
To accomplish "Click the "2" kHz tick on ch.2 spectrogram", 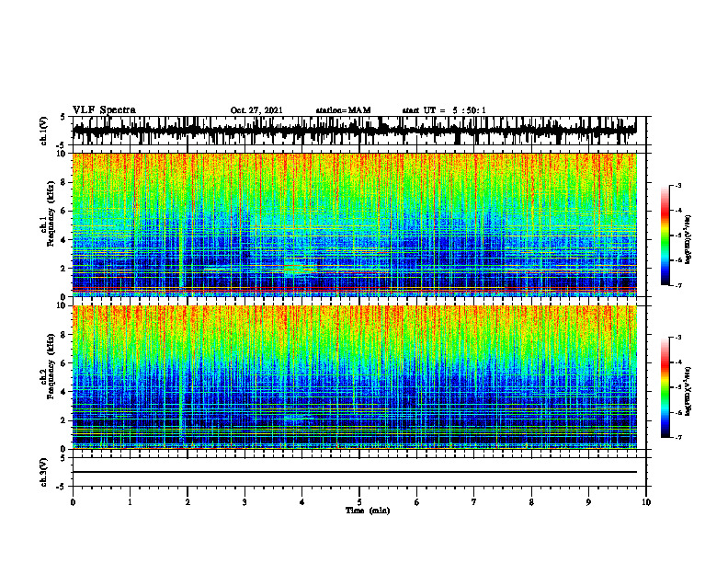I will pos(65,420).
